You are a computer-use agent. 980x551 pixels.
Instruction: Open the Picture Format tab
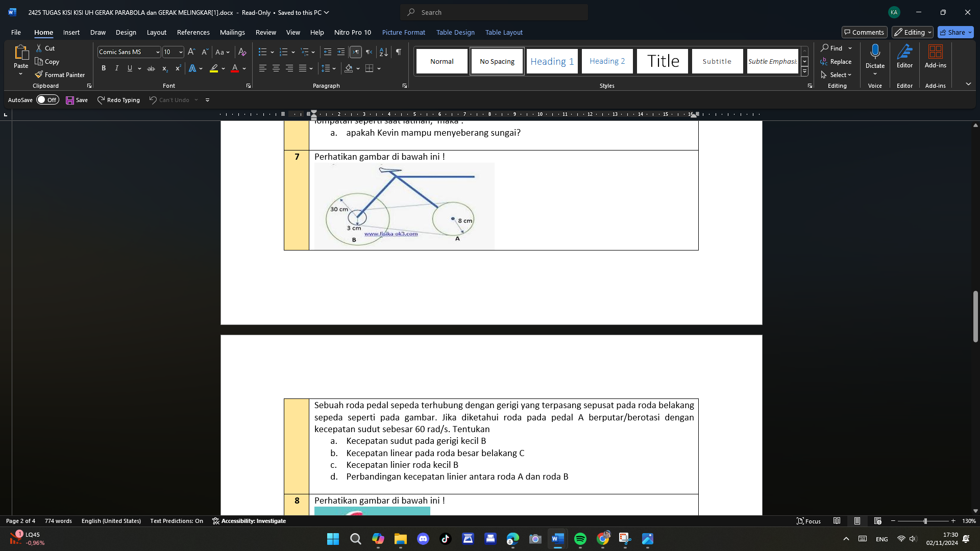(x=404, y=32)
